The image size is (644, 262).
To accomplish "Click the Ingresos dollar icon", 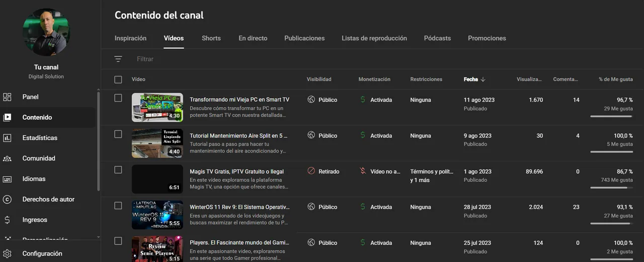I will (7, 220).
